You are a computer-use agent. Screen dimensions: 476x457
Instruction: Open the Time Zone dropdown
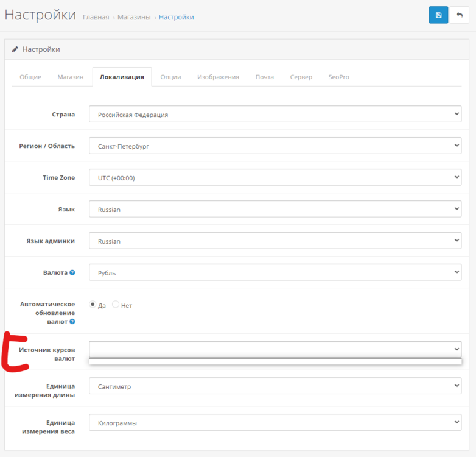pos(275,178)
